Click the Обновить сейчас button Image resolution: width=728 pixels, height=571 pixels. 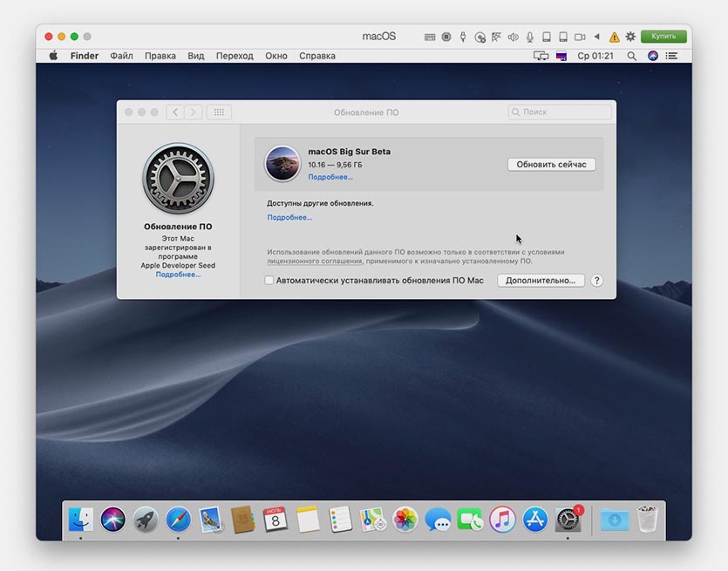click(551, 165)
